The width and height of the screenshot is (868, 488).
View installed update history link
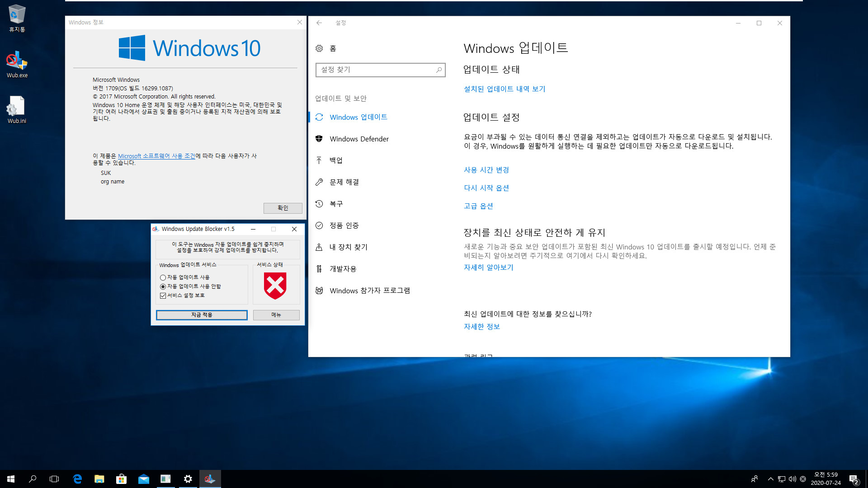click(505, 89)
